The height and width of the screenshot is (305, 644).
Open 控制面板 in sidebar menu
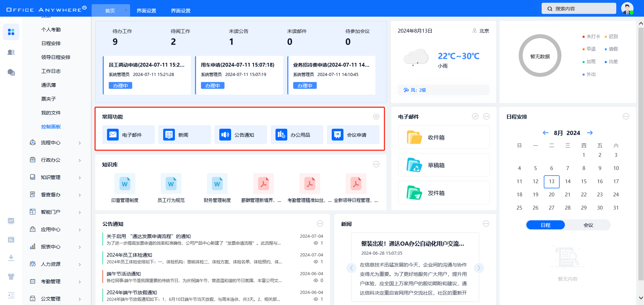(51, 127)
